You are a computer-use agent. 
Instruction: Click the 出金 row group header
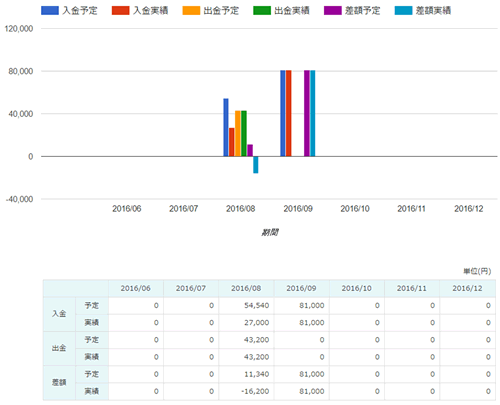pyautogui.click(x=59, y=348)
